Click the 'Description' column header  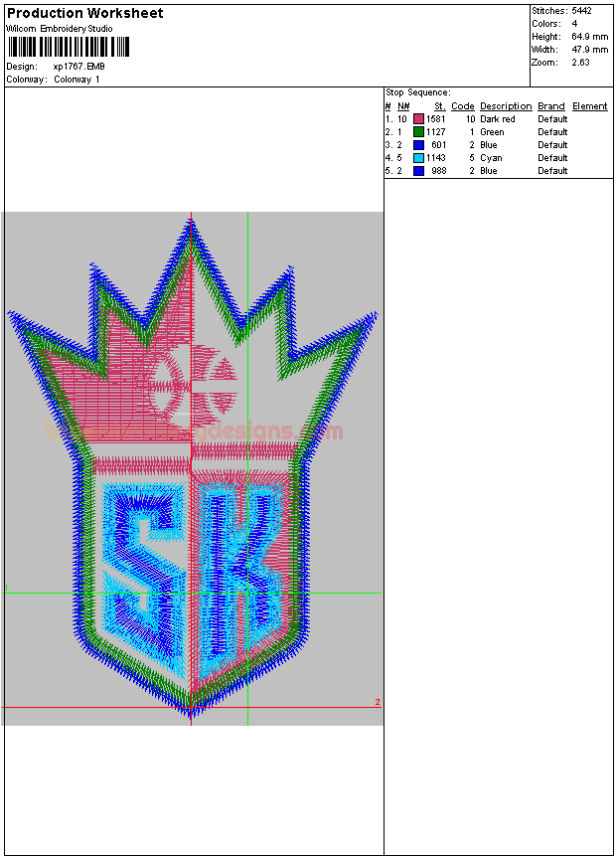(x=506, y=106)
